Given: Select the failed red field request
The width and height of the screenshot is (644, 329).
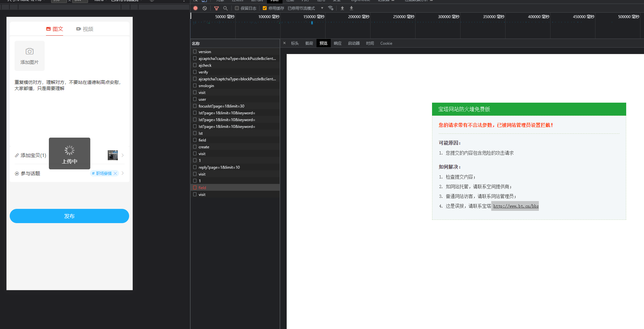Looking at the screenshot, I should pos(235,187).
